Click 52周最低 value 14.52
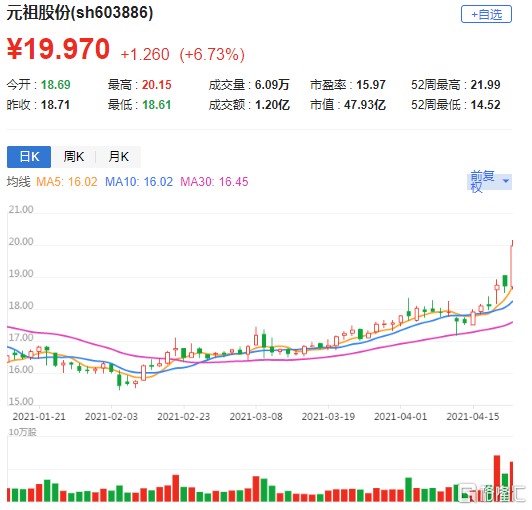 485,105
